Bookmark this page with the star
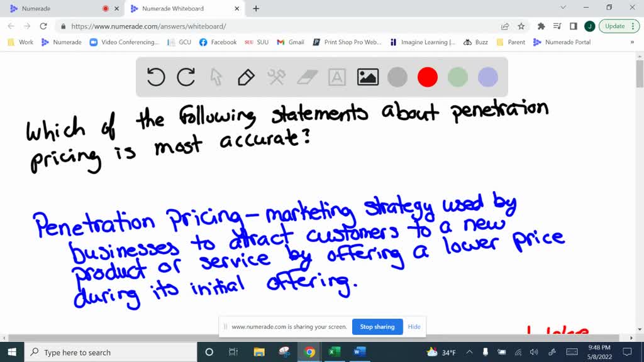The image size is (644, 362). tap(521, 26)
